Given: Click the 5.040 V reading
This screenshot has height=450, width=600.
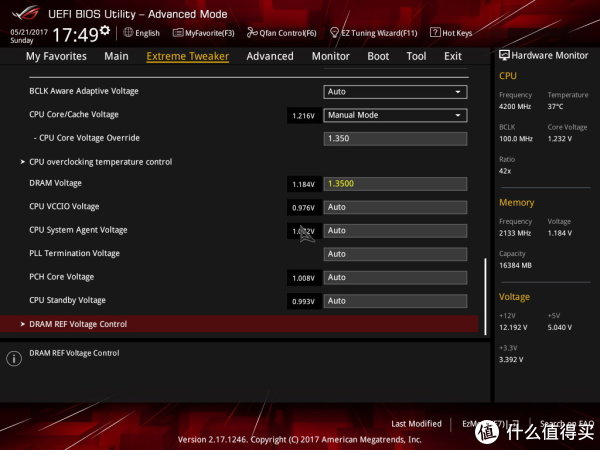Looking at the screenshot, I should click(x=560, y=328).
